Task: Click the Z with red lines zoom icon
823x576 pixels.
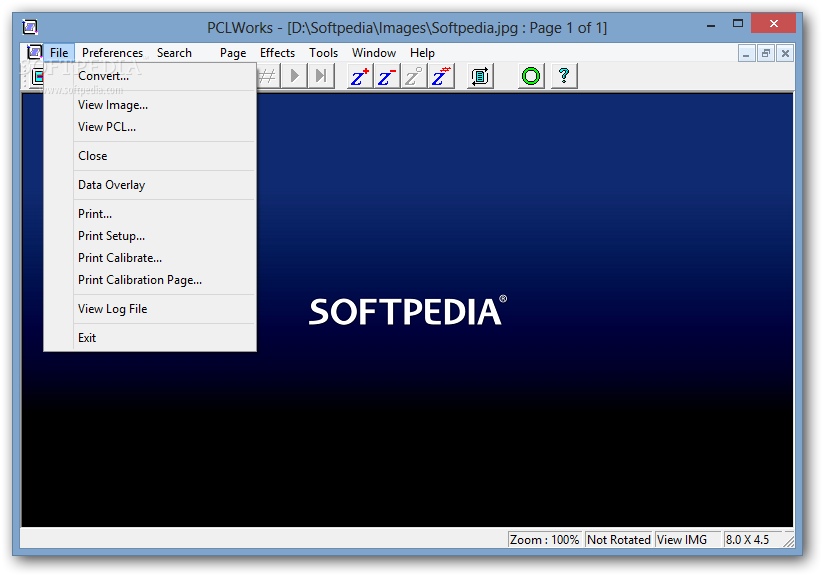Action: [x=441, y=76]
